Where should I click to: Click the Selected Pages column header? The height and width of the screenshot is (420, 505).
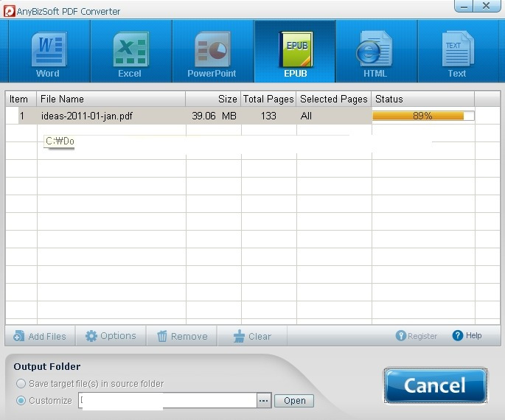(x=334, y=99)
